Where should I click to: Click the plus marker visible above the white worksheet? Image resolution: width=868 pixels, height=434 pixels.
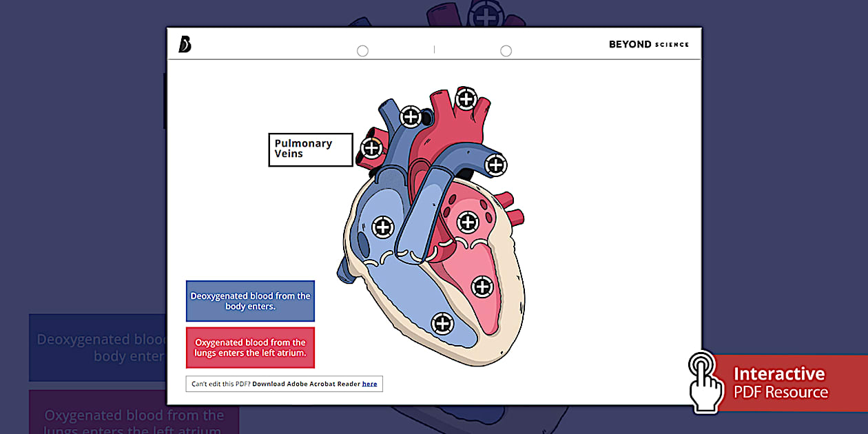click(486, 14)
